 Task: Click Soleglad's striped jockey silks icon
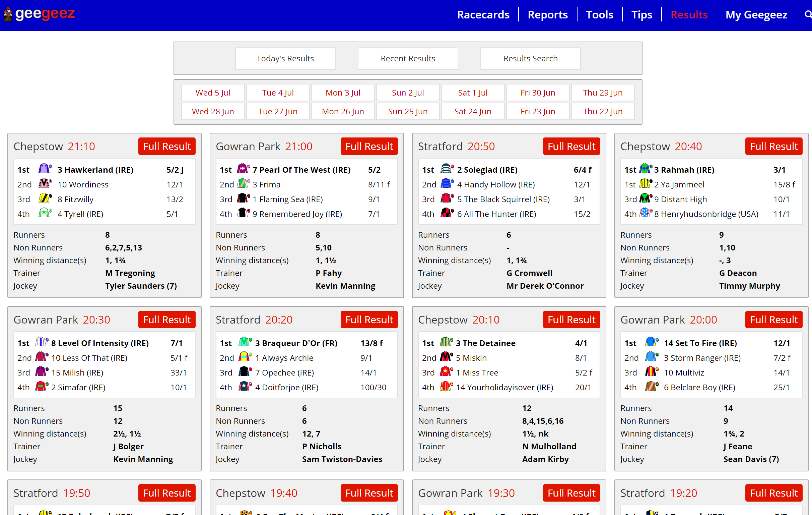click(x=447, y=168)
